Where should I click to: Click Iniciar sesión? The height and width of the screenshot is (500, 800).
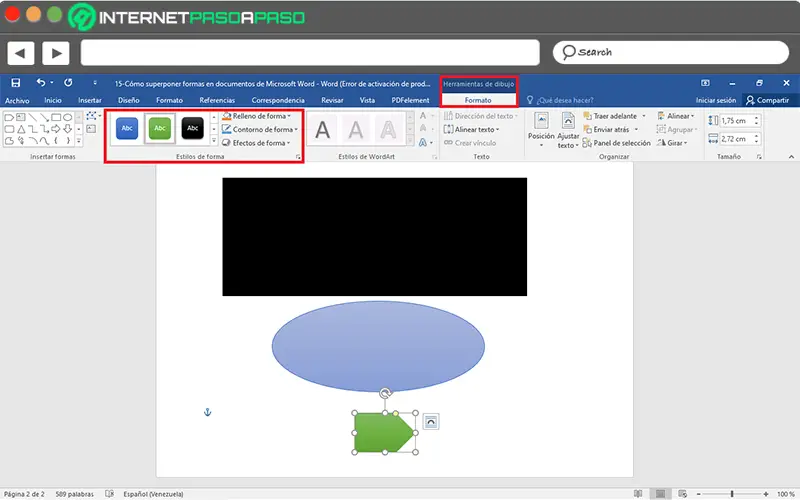(716, 101)
